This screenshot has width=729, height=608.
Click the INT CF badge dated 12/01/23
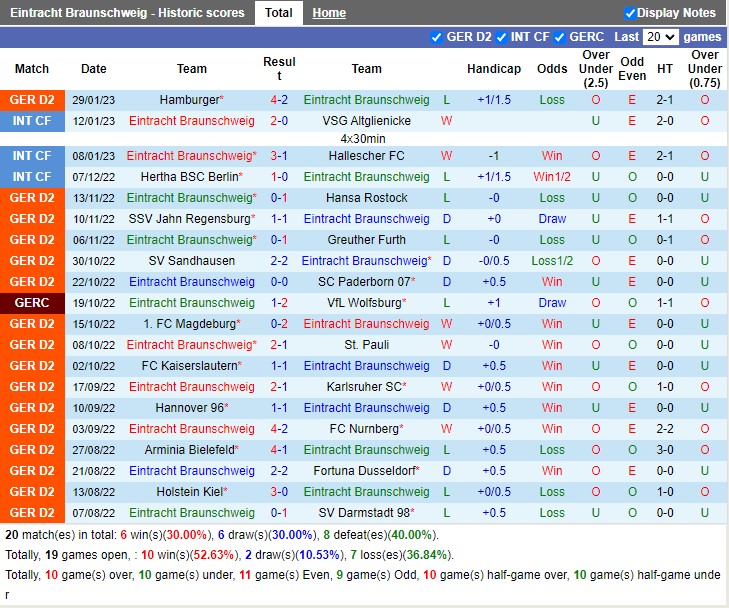coord(32,121)
